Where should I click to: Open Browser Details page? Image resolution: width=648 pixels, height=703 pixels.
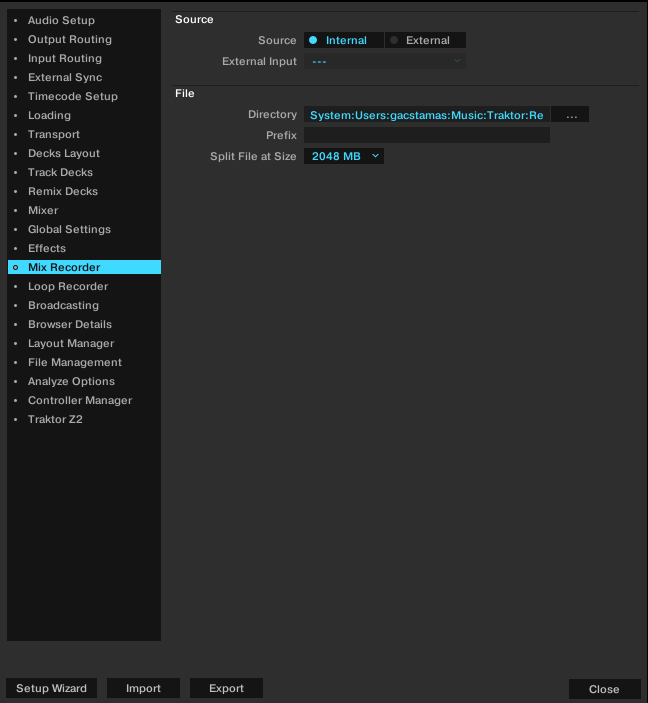click(84, 325)
